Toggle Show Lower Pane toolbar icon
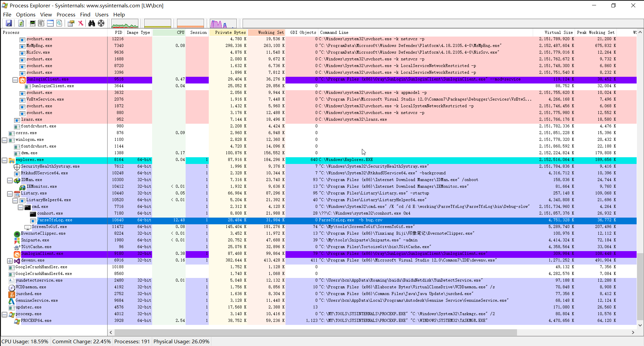644x346 pixels. pyautogui.click(x=50, y=23)
